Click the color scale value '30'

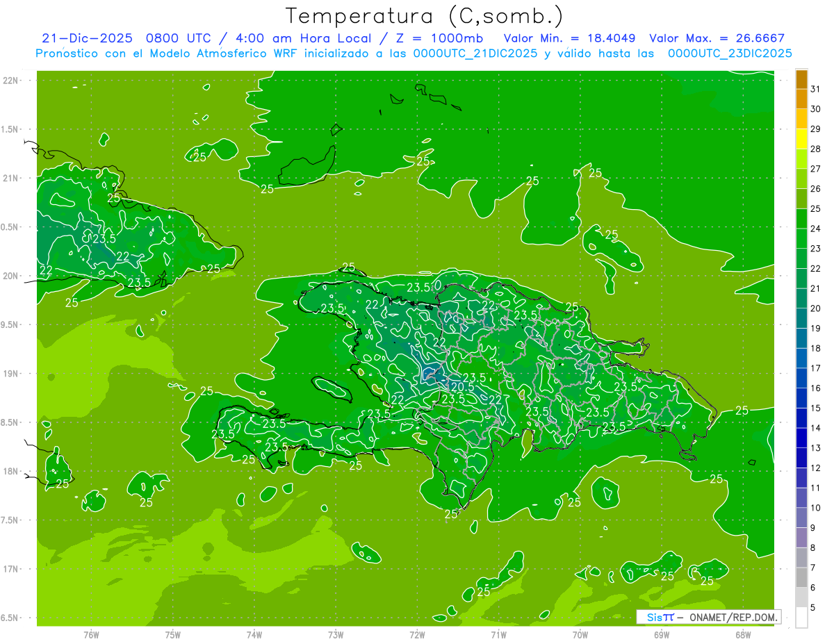click(x=816, y=108)
